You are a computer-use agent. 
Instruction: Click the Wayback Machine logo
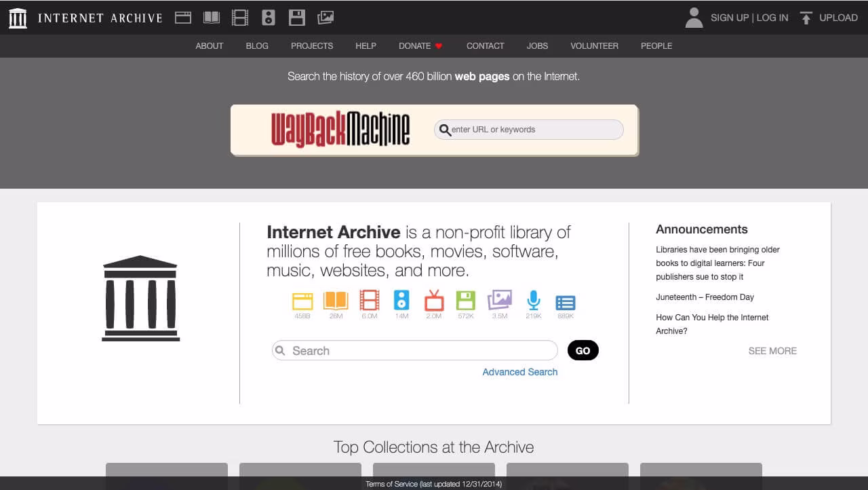point(340,129)
